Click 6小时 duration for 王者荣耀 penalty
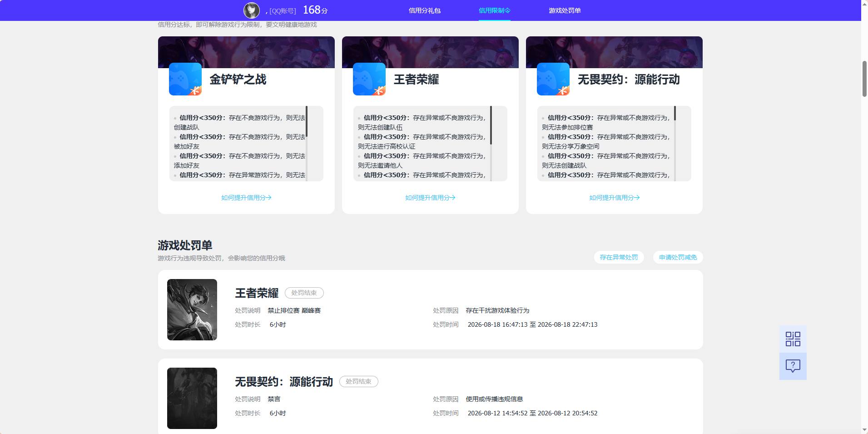This screenshot has width=868, height=434. click(x=278, y=324)
